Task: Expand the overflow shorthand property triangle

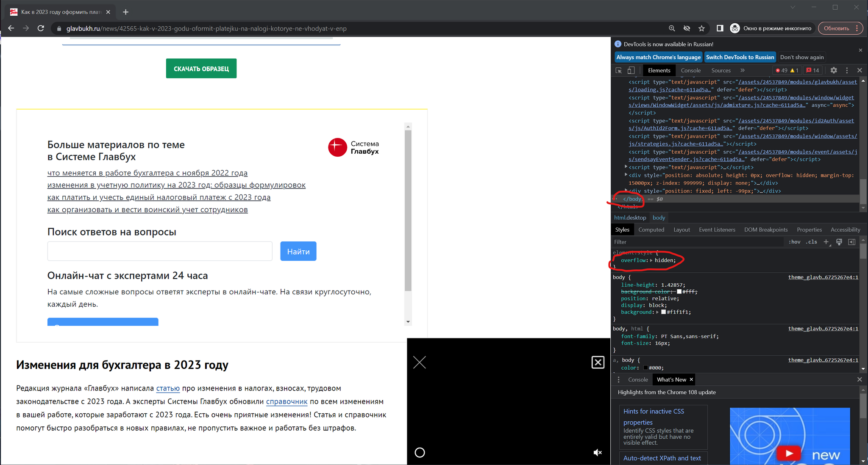Action: click(651, 260)
